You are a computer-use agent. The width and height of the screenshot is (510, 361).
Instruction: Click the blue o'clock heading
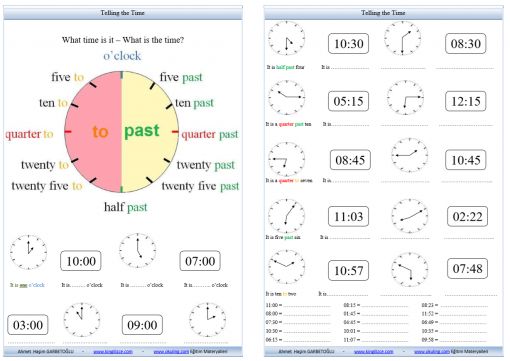click(x=122, y=56)
